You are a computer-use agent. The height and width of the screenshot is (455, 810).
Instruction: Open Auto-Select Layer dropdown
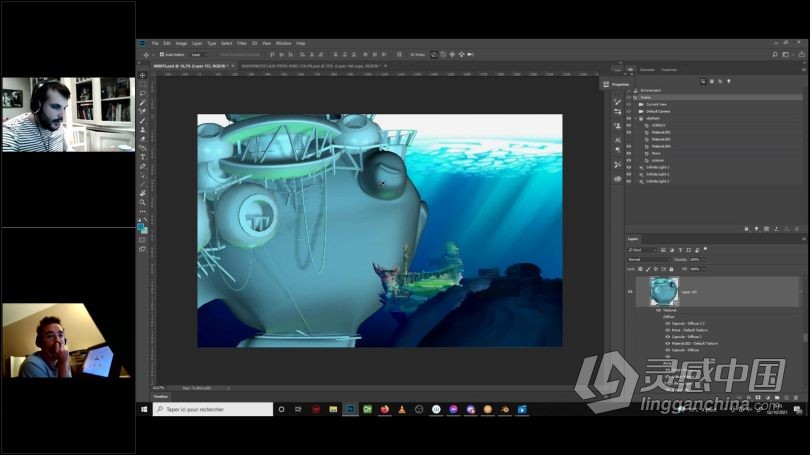[199, 54]
